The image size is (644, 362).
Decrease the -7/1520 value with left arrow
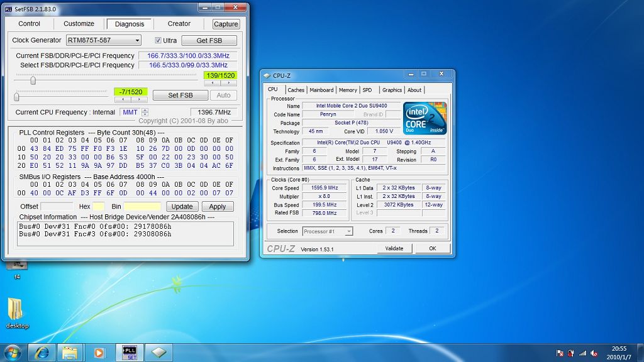123,99
